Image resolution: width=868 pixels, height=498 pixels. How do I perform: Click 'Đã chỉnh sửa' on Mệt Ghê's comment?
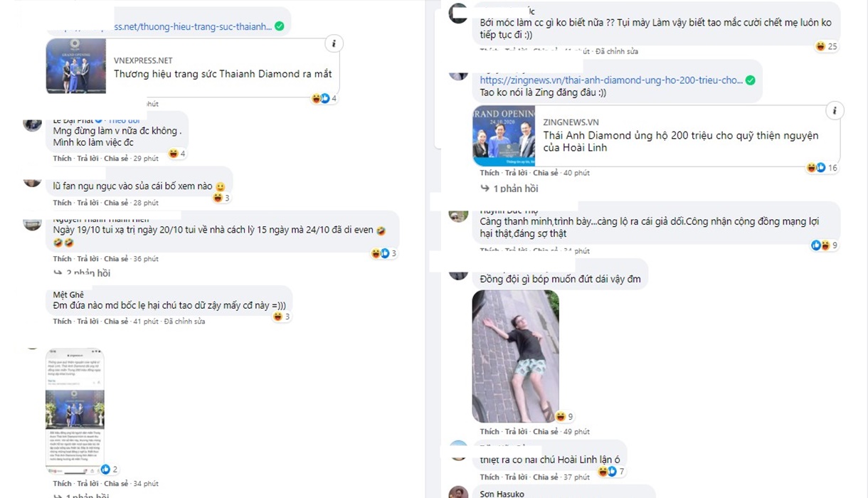[x=184, y=322]
